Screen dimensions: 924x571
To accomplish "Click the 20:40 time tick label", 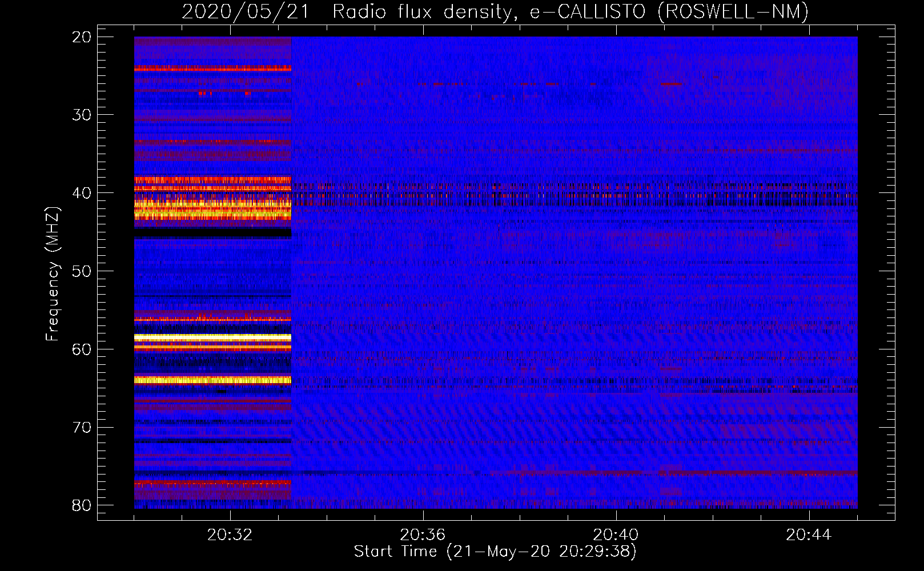I will [x=616, y=535].
